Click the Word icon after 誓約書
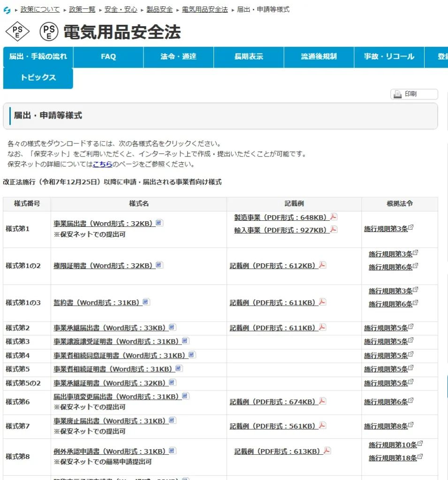Image resolution: width=448 pixels, height=480 pixels. point(146,302)
